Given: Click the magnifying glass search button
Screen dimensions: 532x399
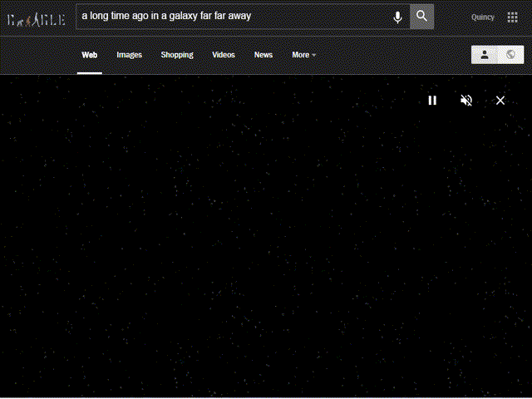Looking at the screenshot, I should click(x=421, y=17).
